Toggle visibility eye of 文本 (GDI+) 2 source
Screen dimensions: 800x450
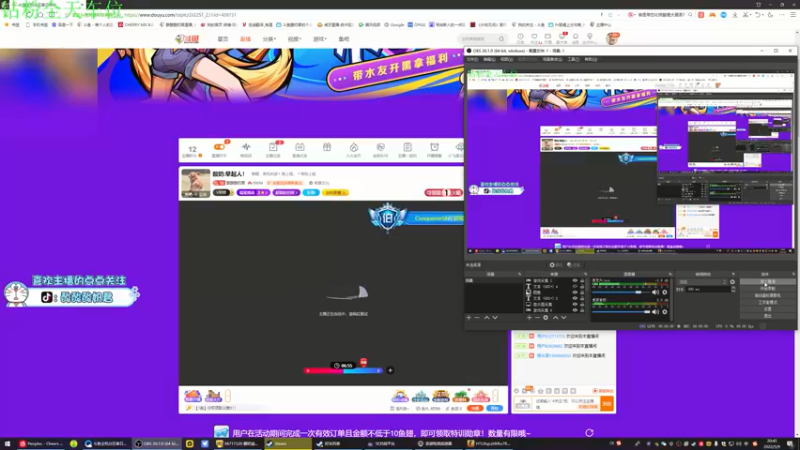[575, 298]
